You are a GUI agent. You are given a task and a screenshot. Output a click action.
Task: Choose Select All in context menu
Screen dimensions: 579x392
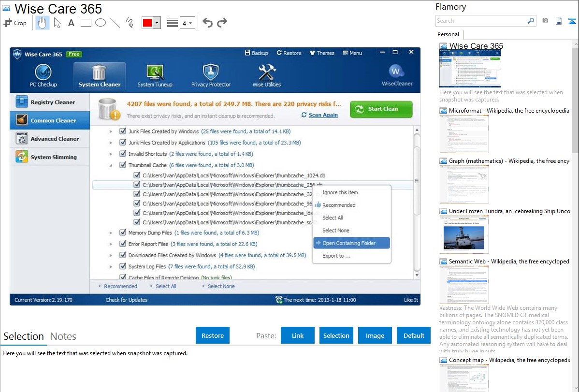tap(351, 218)
